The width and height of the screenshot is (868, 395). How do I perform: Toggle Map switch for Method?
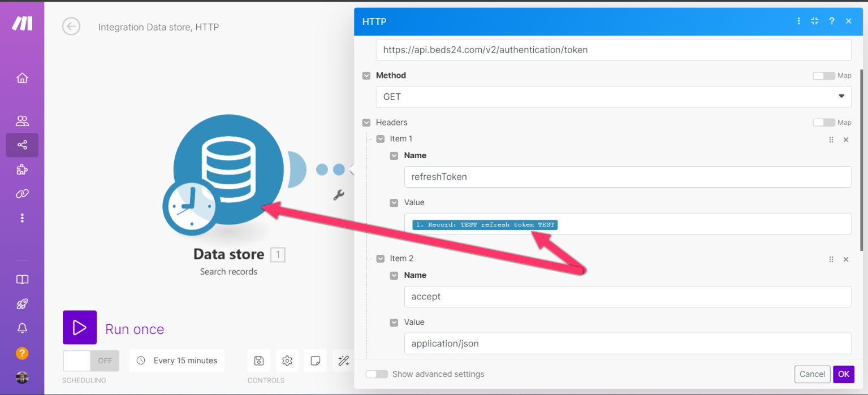(x=823, y=76)
